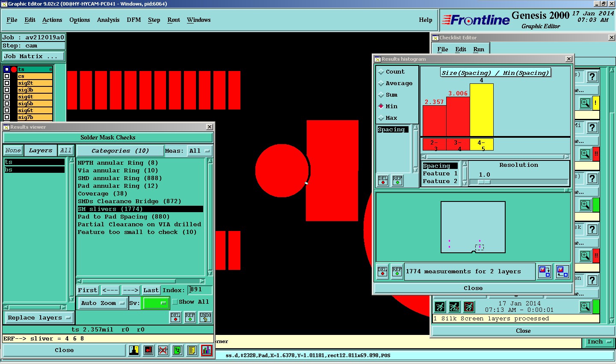Viewport: 616px width, 364px height.
Task: Select the Max radio button
Action: (x=381, y=118)
